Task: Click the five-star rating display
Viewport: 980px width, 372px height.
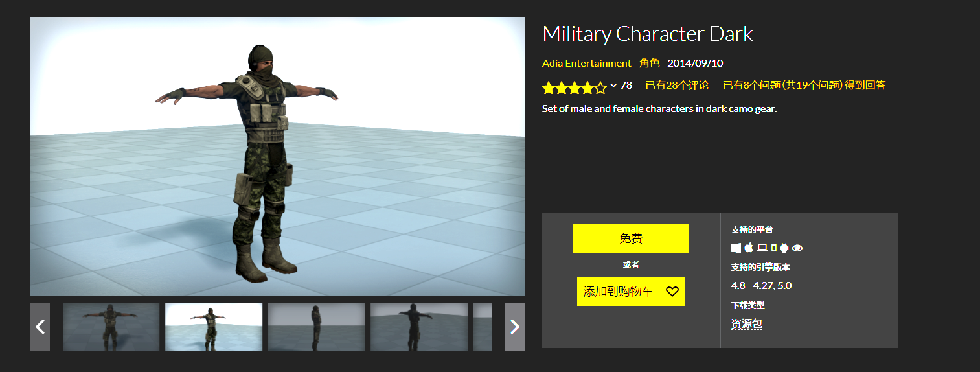Action: click(574, 87)
